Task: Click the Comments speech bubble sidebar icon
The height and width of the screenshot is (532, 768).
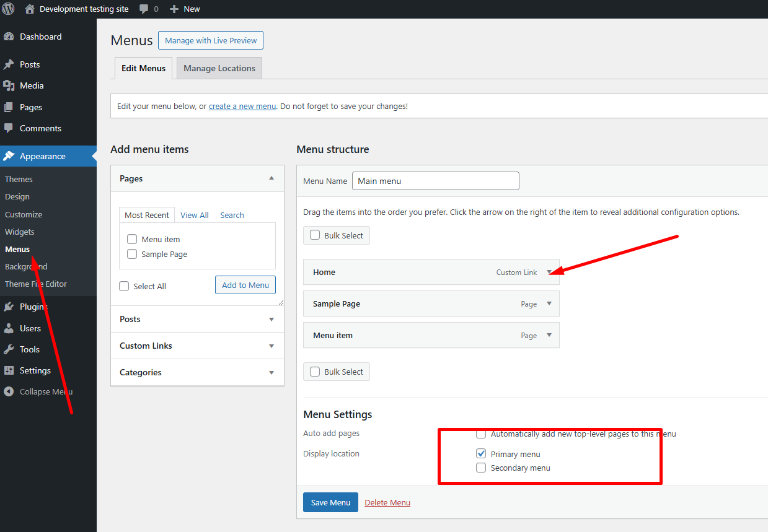Action: point(9,128)
